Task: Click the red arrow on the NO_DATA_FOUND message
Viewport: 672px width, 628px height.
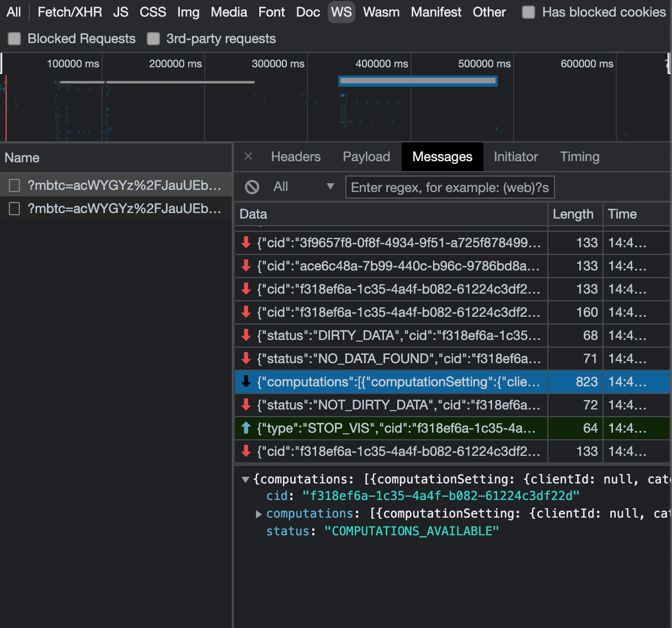Action: point(246,358)
